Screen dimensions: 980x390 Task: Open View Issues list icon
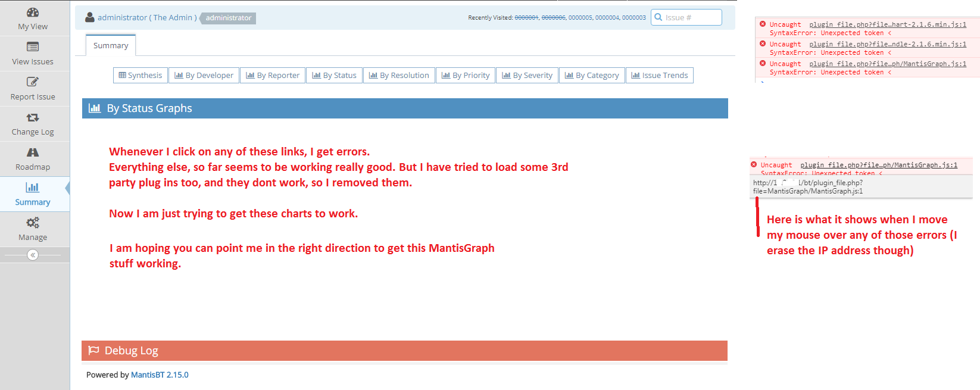point(33,47)
